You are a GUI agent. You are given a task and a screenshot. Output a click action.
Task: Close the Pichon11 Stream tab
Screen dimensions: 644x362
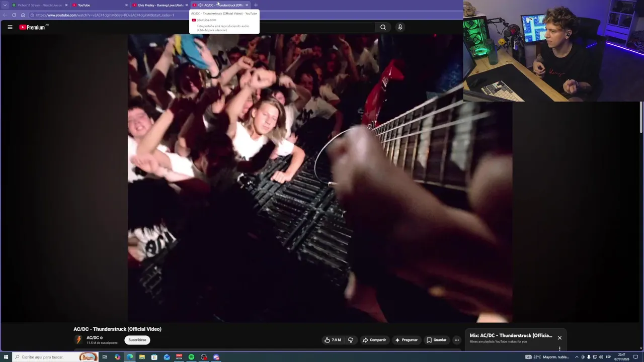(x=66, y=5)
